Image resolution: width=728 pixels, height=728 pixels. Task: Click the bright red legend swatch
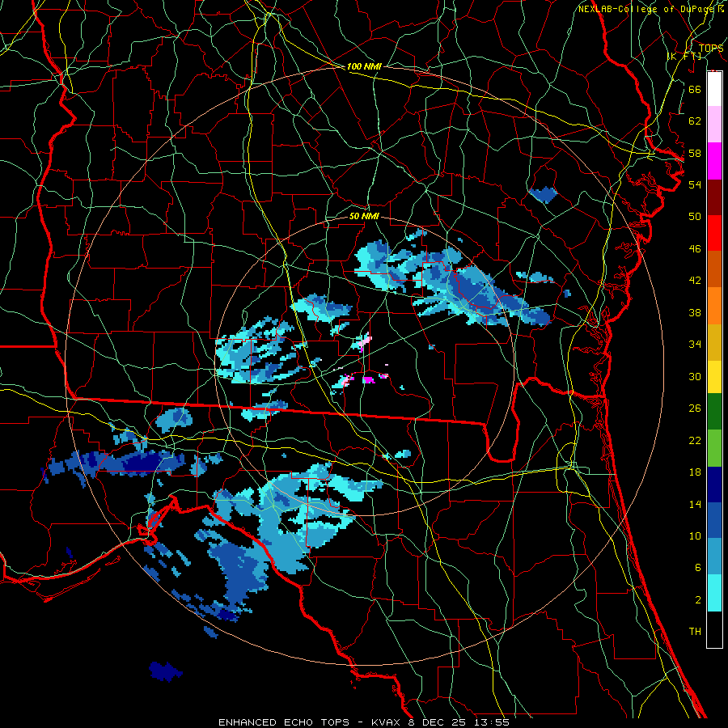[714, 233]
